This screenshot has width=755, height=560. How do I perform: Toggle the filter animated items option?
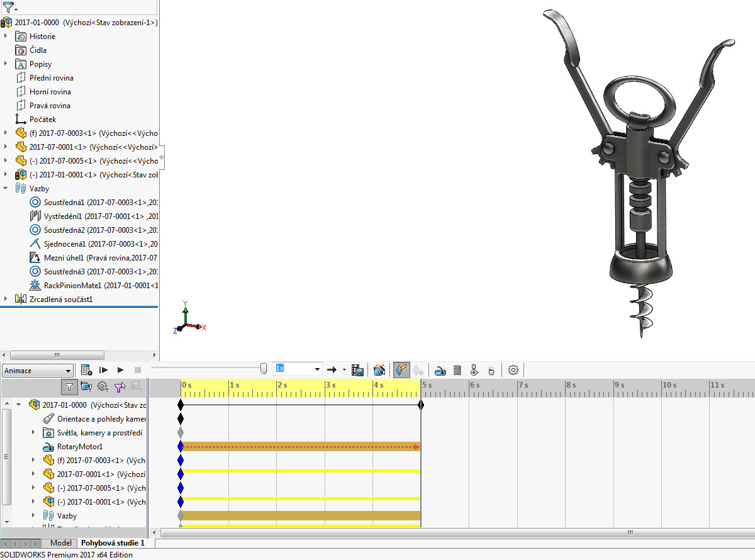click(86, 387)
